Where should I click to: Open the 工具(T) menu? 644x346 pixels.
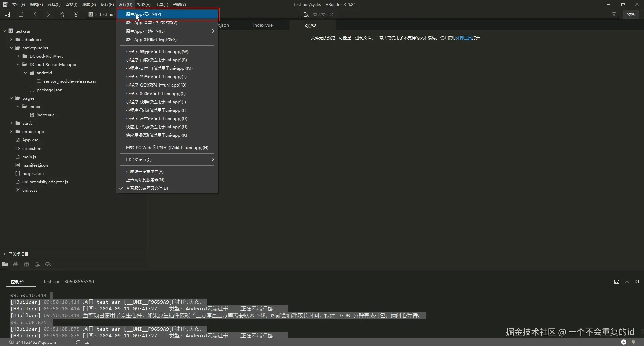pos(162,4)
